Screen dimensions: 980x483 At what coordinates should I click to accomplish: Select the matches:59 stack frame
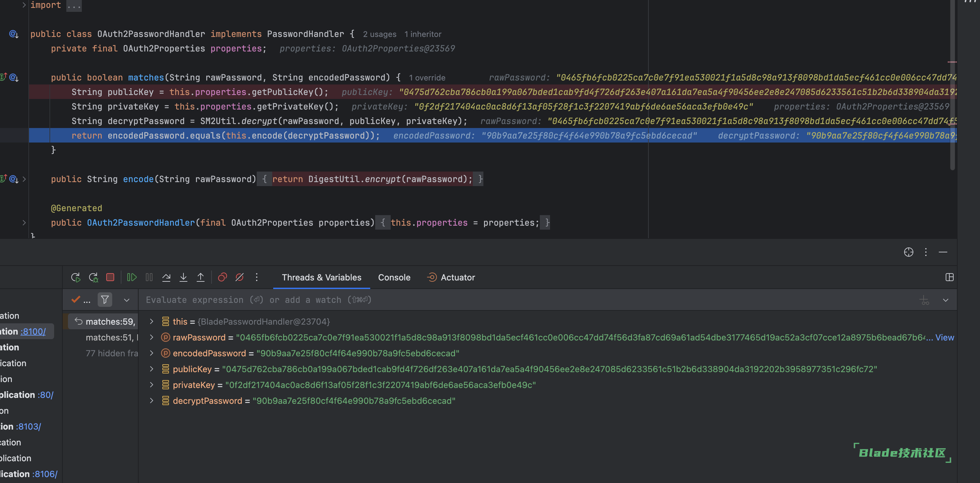click(104, 322)
